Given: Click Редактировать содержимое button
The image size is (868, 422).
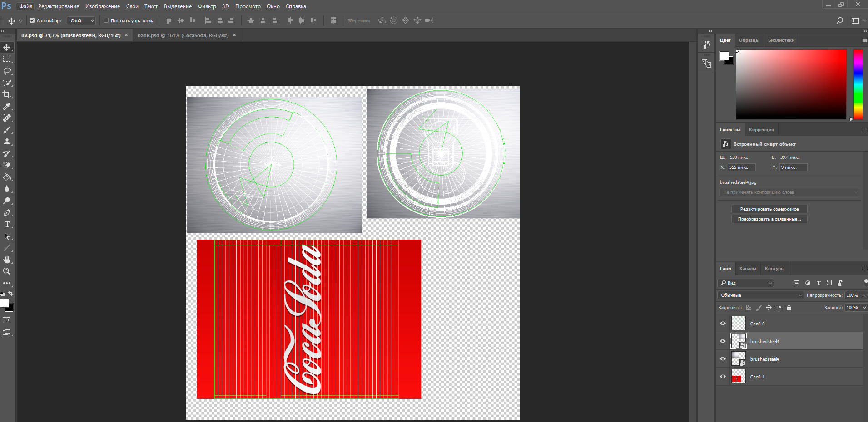Looking at the screenshot, I should coord(769,209).
